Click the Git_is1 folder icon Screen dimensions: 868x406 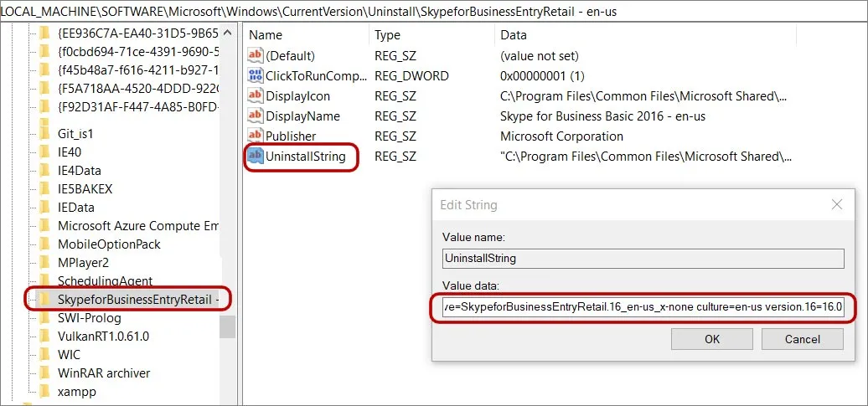45,133
